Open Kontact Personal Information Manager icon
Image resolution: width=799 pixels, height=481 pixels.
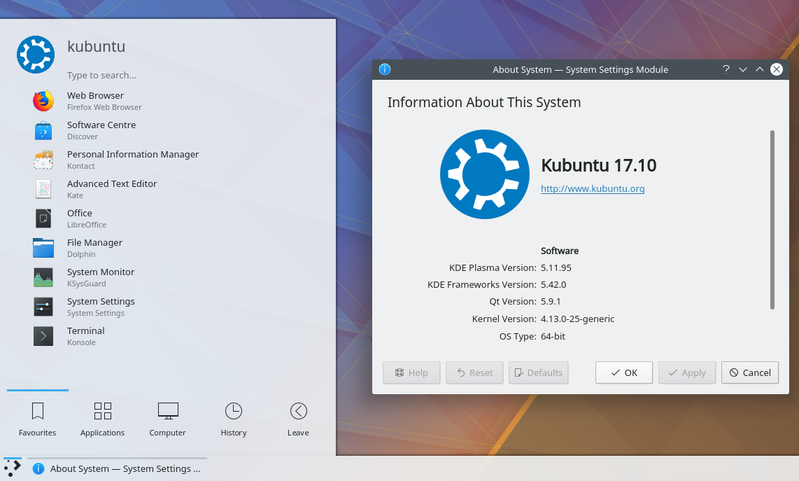(43, 160)
